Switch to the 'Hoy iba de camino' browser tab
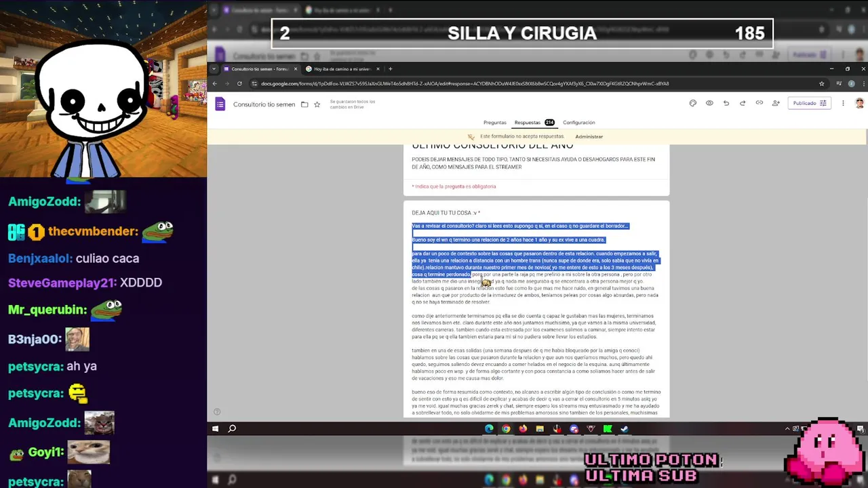The width and height of the screenshot is (868, 488). (342, 68)
